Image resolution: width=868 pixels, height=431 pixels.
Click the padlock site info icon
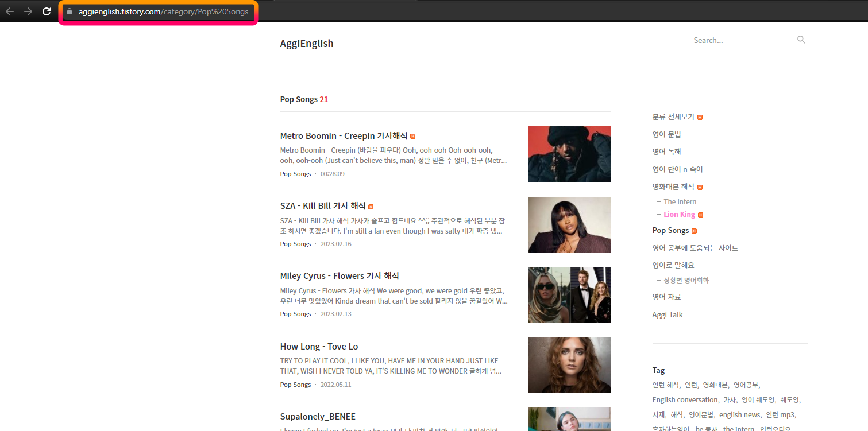(x=70, y=11)
